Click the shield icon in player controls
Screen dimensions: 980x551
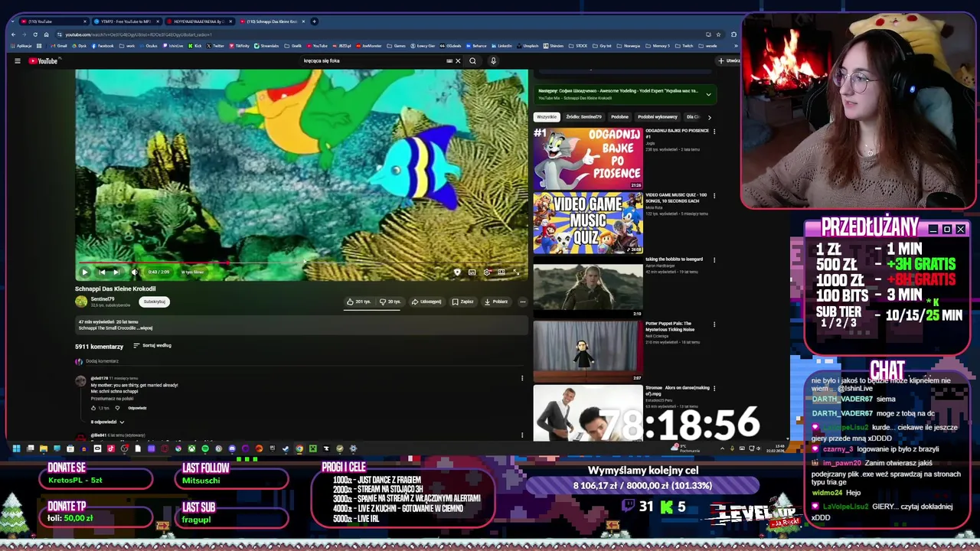pos(457,272)
